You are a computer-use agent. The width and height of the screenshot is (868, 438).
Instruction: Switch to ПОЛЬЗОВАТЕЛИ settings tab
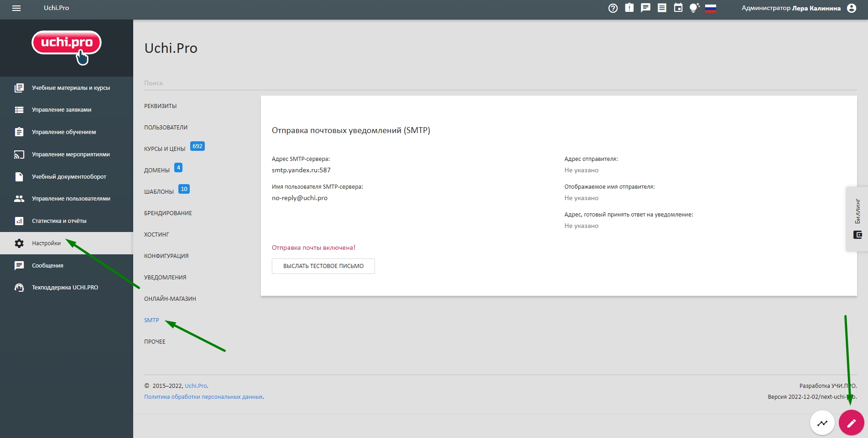click(166, 128)
